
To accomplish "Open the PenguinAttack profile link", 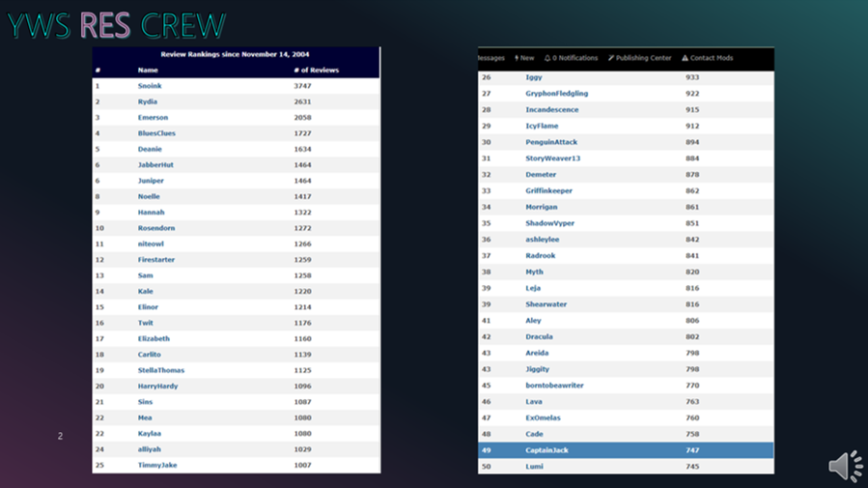I will tap(550, 142).
